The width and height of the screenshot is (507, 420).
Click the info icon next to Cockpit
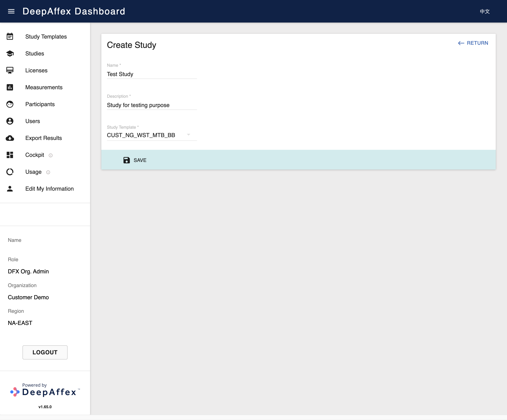point(51,155)
